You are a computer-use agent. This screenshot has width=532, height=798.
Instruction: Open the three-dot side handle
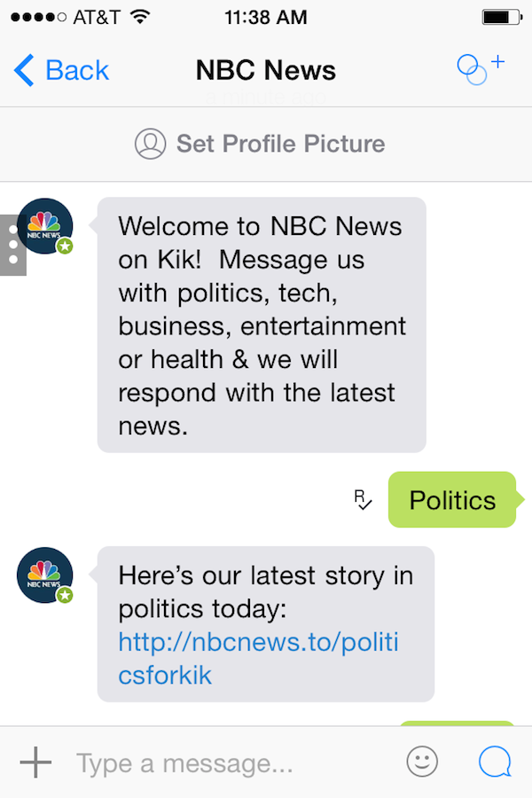pos(12,244)
